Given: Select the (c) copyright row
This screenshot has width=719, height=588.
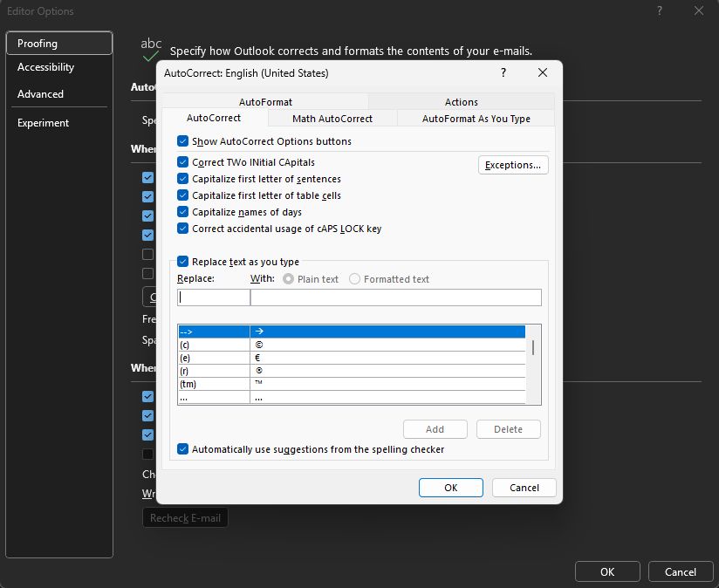Looking at the screenshot, I should 352,345.
